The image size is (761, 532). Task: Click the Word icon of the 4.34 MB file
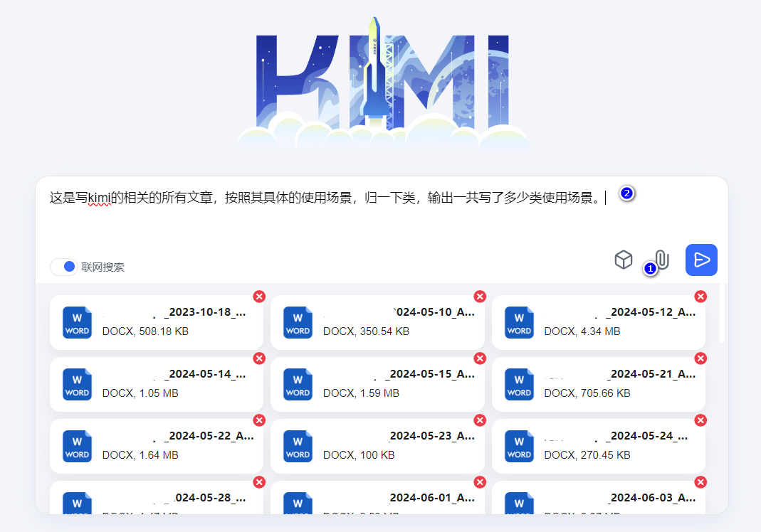pyautogui.click(x=519, y=322)
